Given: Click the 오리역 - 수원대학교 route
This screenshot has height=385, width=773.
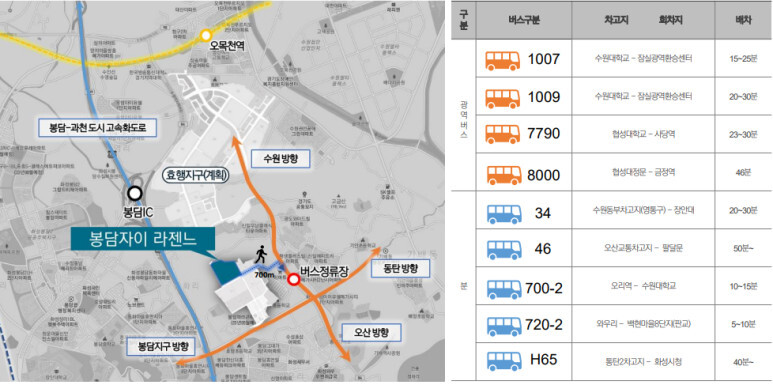Looking at the screenshot, I should click(x=643, y=285).
